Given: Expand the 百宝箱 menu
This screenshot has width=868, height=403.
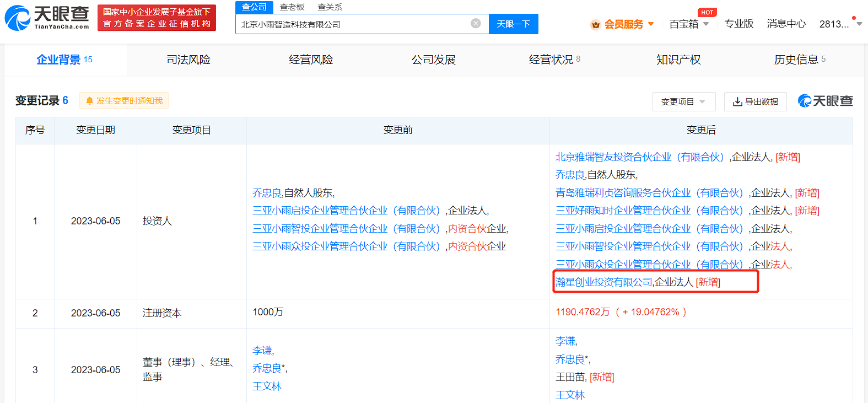Looking at the screenshot, I should pos(689,24).
